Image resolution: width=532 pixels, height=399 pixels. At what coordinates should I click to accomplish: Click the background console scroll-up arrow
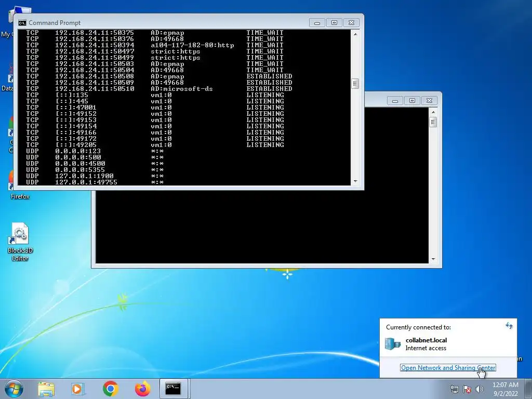[x=433, y=112]
